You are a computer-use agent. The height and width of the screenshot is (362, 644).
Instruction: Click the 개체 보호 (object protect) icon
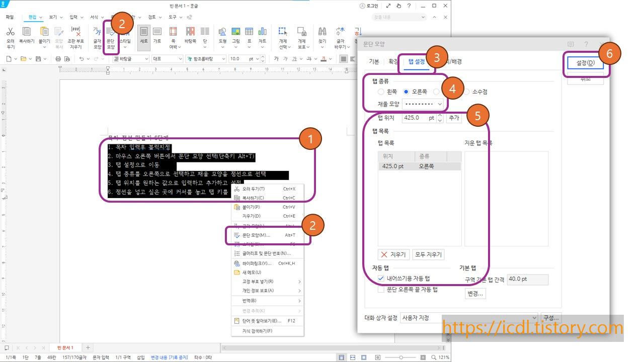pyautogui.click(x=302, y=32)
